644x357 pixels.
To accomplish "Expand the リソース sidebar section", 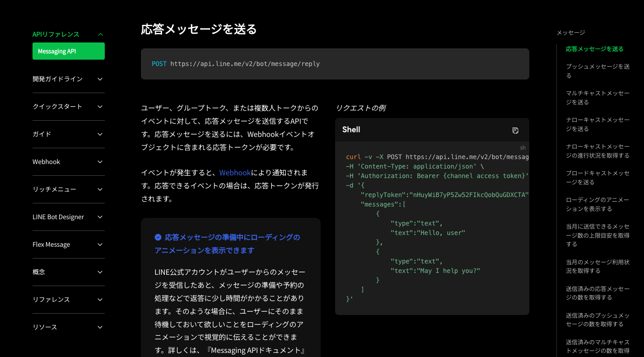I will [x=100, y=327].
